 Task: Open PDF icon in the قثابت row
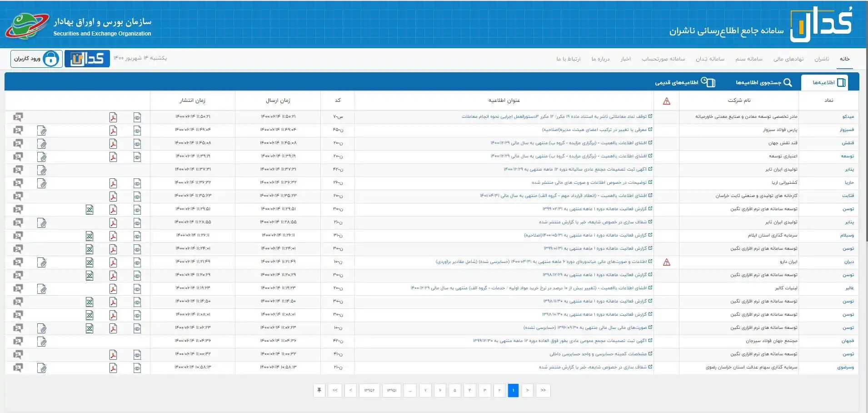[x=113, y=196]
